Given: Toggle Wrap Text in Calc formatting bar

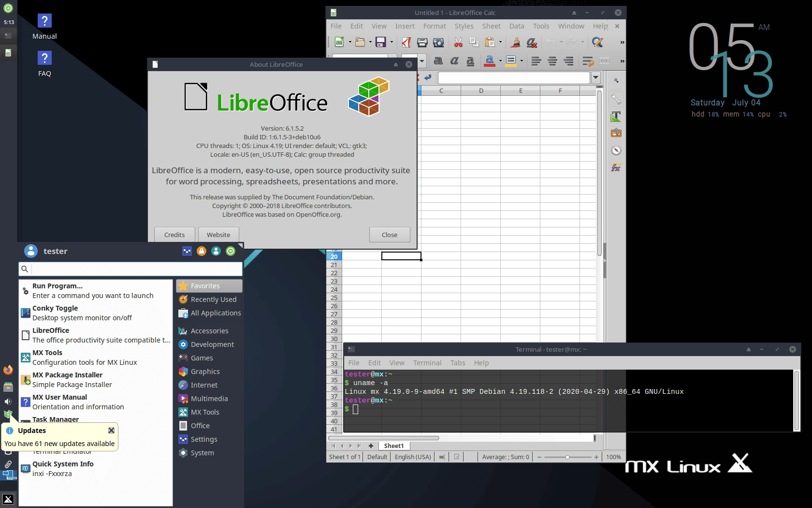Looking at the screenshot, I should pyautogui.click(x=588, y=61).
